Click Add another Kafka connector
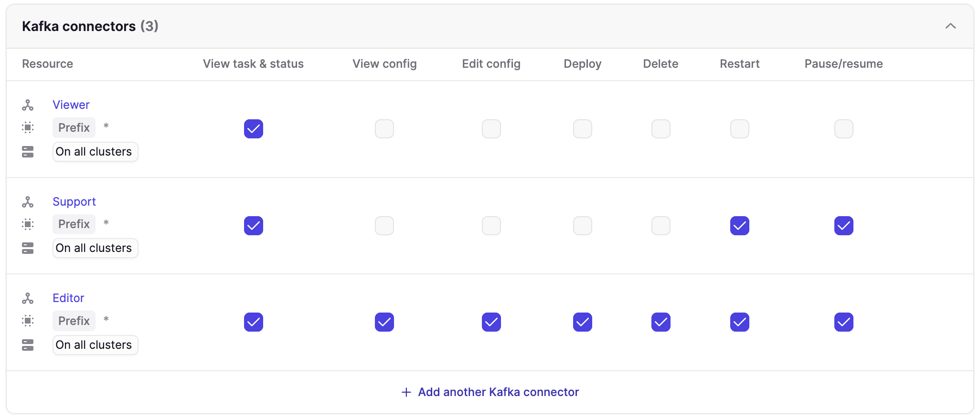The width and height of the screenshot is (980, 418). point(490,392)
